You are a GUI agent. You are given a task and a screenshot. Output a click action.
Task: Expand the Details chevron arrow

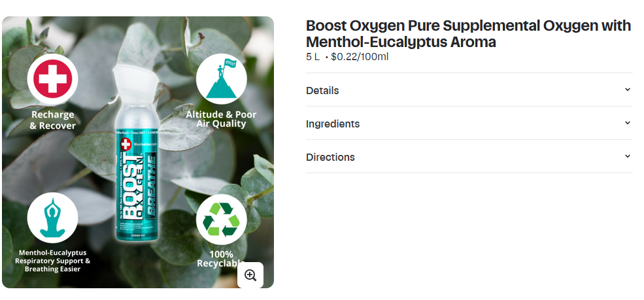point(627,90)
